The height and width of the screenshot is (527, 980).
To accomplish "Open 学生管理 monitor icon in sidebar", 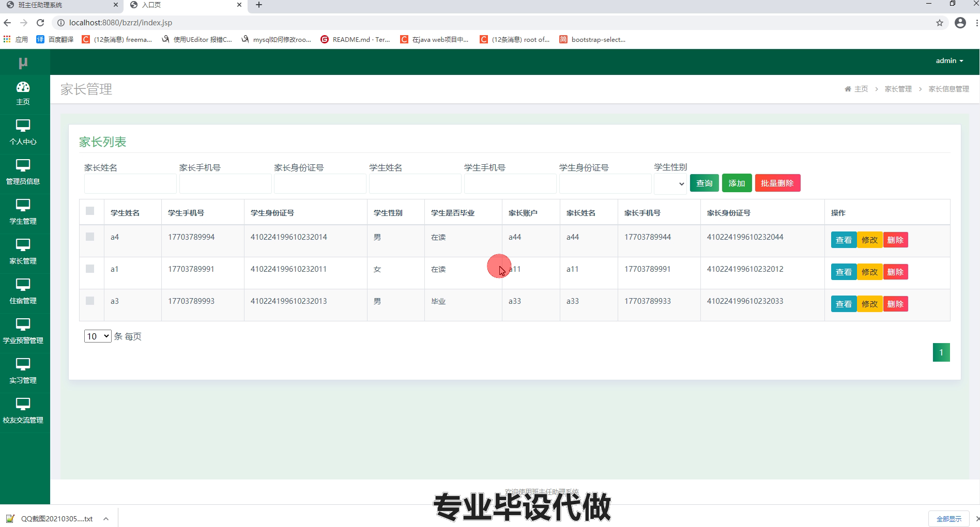I will (x=23, y=205).
